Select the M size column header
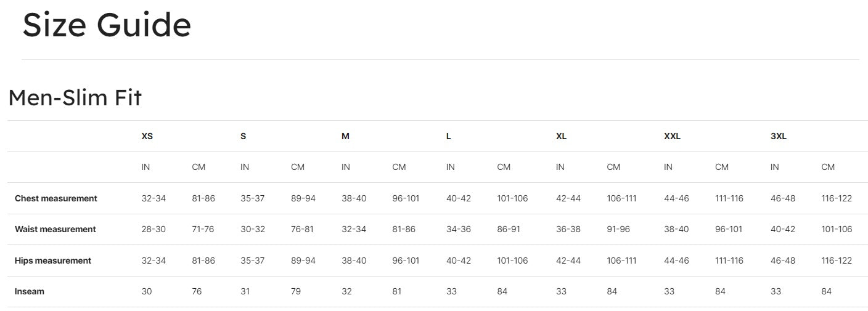 tap(345, 136)
